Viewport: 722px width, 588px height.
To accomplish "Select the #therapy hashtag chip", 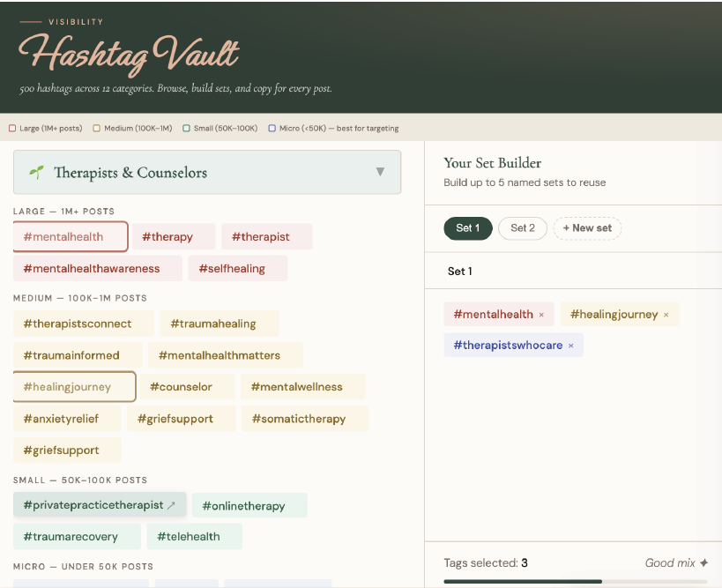I will [168, 236].
